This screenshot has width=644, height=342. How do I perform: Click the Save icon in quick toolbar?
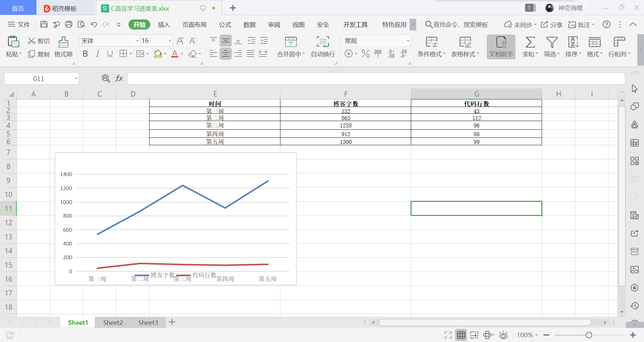(x=44, y=24)
